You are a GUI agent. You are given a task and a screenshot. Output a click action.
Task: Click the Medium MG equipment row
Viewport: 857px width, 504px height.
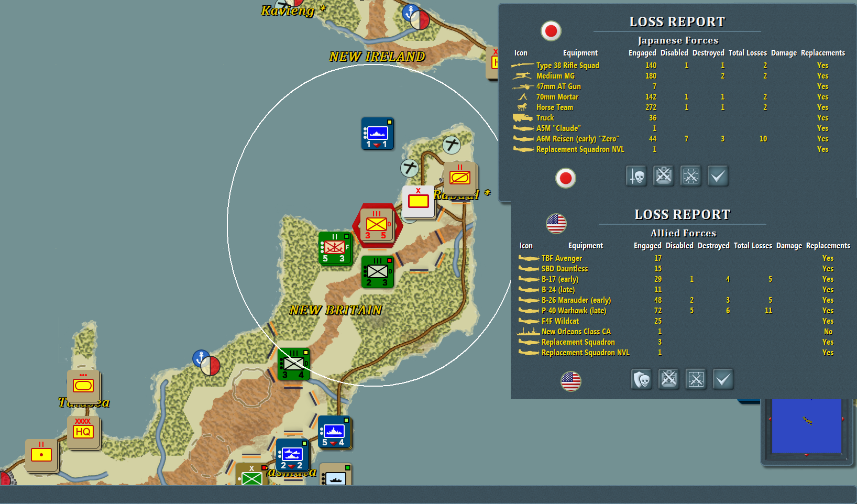678,76
